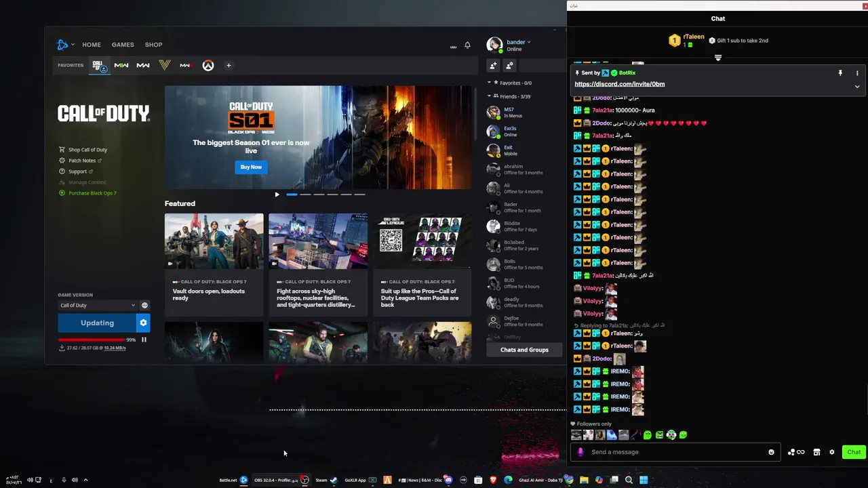Viewport: 868px width, 488px height.
Task: Collapse the gift leaderboard handle
Action: (718, 58)
